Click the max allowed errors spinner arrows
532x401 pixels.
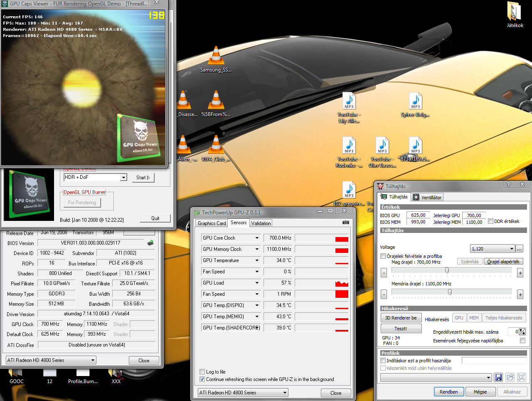pos(522,332)
